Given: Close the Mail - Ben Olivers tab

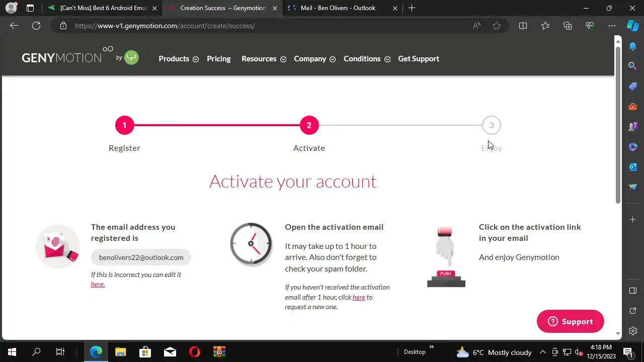Looking at the screenshot, I should [x=395, y=8].
